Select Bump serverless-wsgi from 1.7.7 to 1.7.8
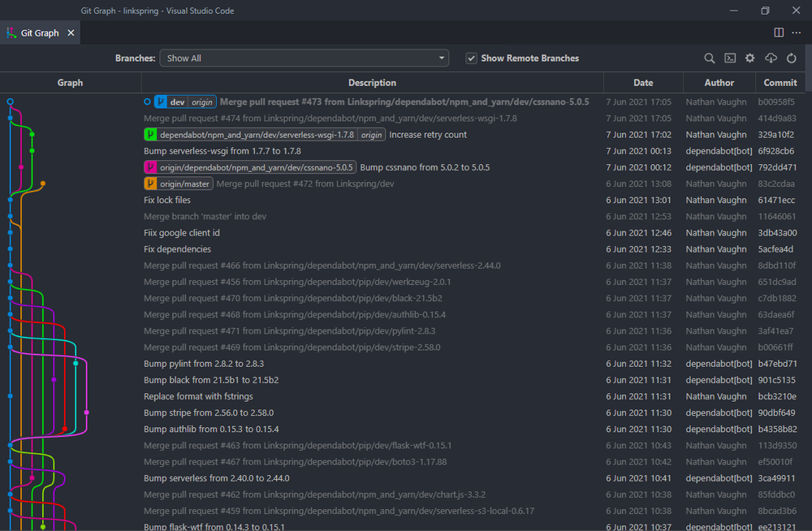The width and height of the screenshot is (812, 531). coord(222,151)
